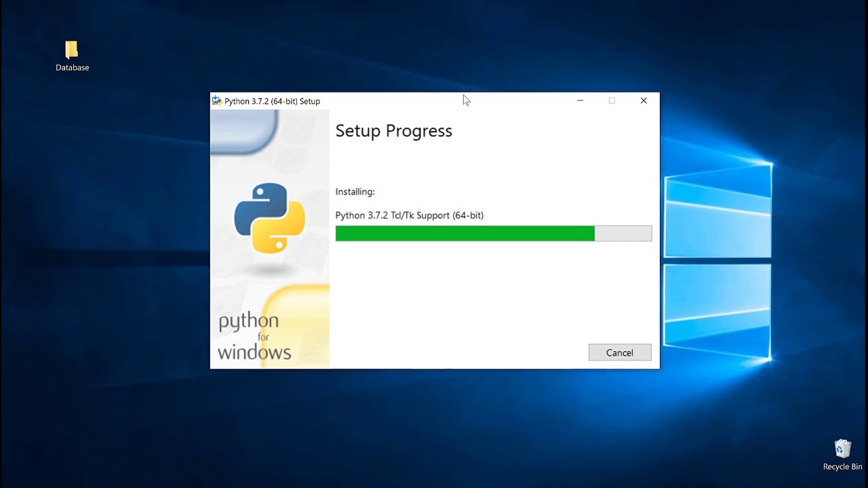
Task: Minimize the Python Setup window
Action: (580, 100)
